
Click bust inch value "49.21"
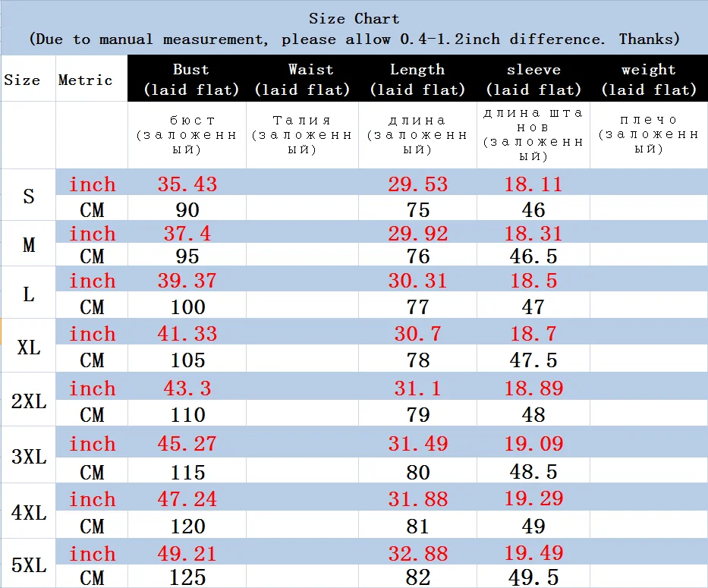187,554
